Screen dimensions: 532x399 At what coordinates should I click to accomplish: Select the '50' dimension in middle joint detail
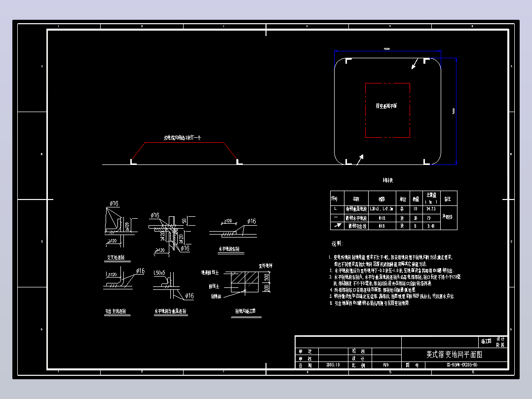[184, 221]
